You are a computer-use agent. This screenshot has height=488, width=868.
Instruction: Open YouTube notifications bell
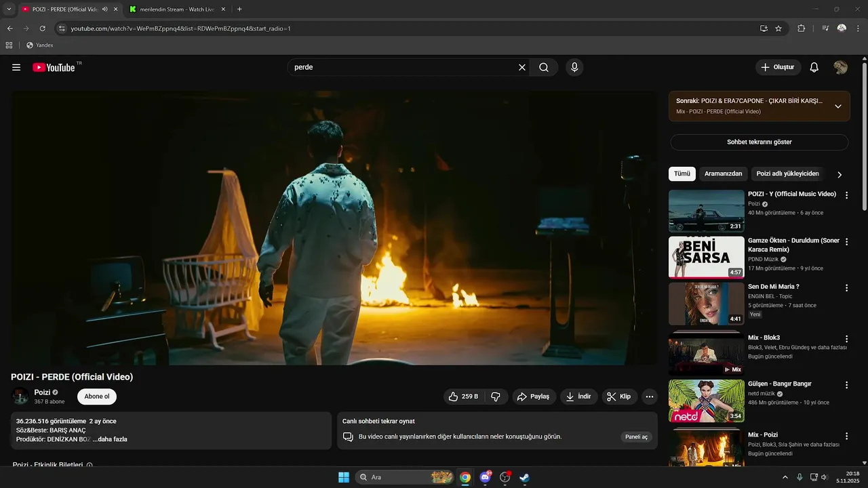(814, 67)
